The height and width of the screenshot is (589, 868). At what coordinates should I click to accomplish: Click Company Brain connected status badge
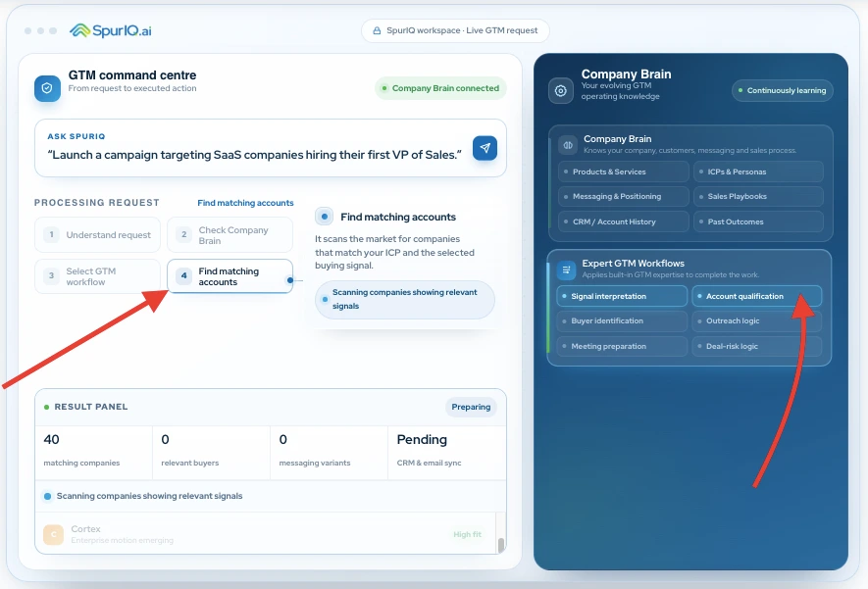coord(440,88)
